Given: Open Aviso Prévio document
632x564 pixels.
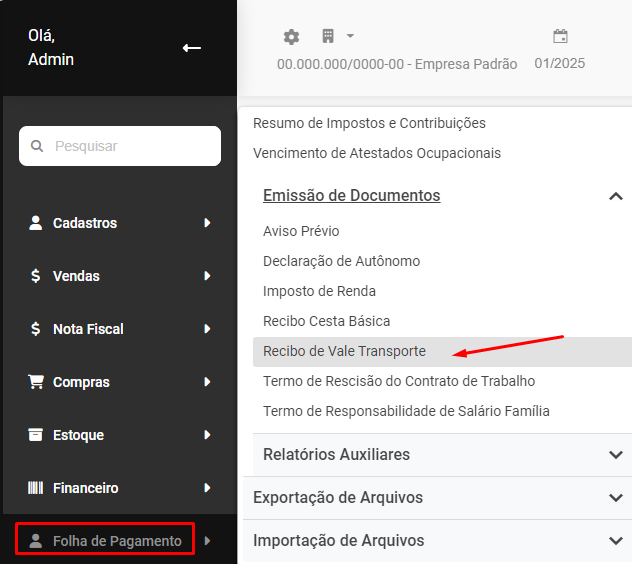Looking at the screenshot, I should pos(301,231).
